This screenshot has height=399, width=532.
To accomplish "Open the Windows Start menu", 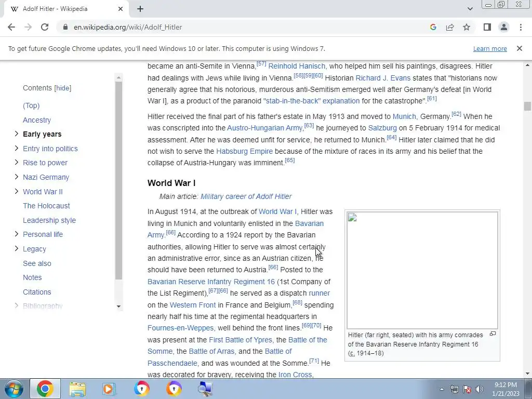I will tap(14, 389).
